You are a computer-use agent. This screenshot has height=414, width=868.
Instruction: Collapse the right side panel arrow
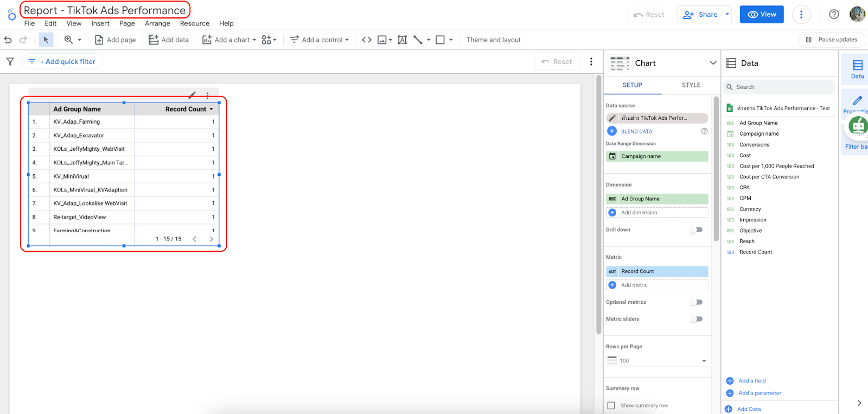coord(859,403)
